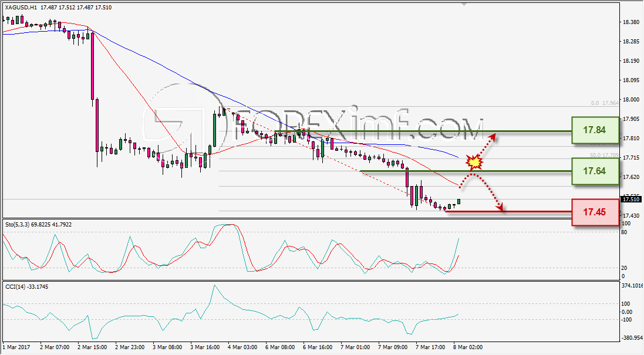Click the red 17.45 horizontal support line
The height and width of the screenshot is (355, 644).
tap(508, 212)
